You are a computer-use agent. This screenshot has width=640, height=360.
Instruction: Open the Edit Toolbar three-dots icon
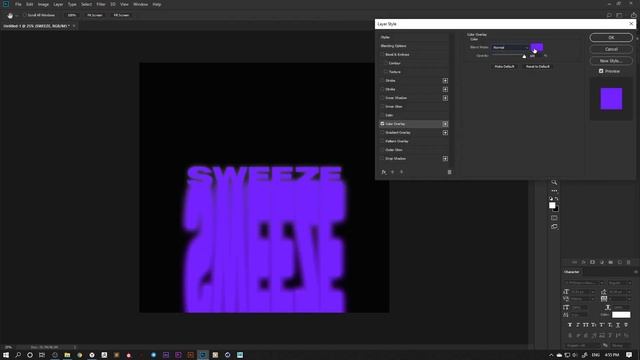coord(554,191)
